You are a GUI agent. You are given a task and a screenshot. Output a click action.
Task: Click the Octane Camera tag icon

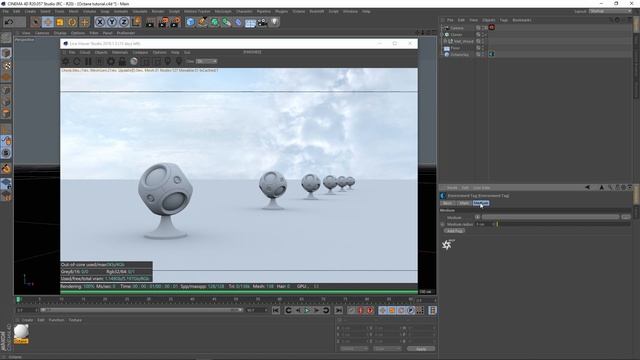coord(492,27)
